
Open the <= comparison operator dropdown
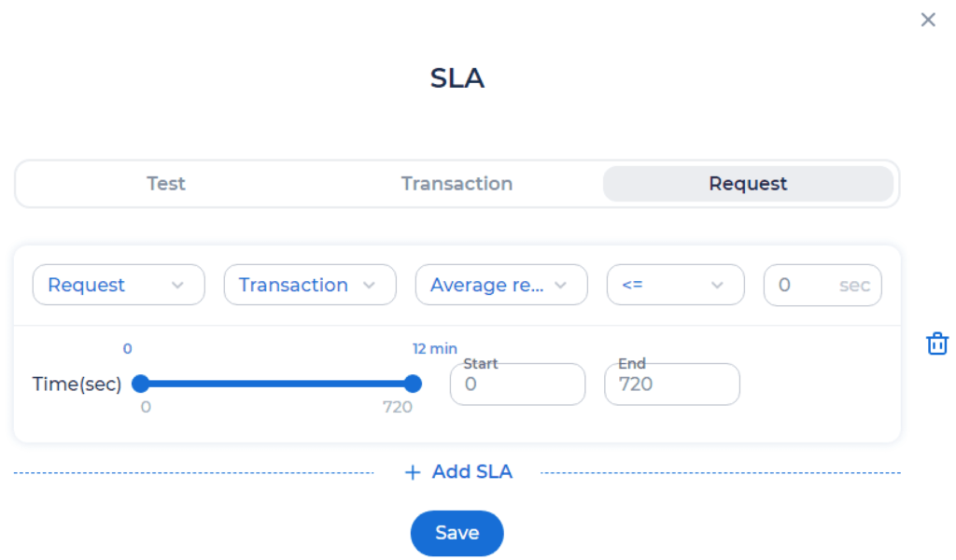[x=674, y=285]
